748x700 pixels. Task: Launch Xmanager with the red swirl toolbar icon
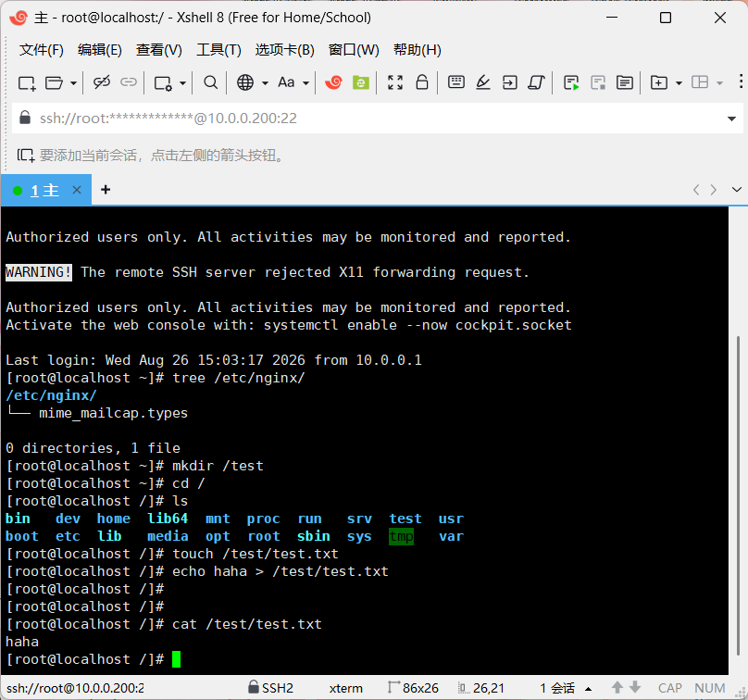click(333, 82)
